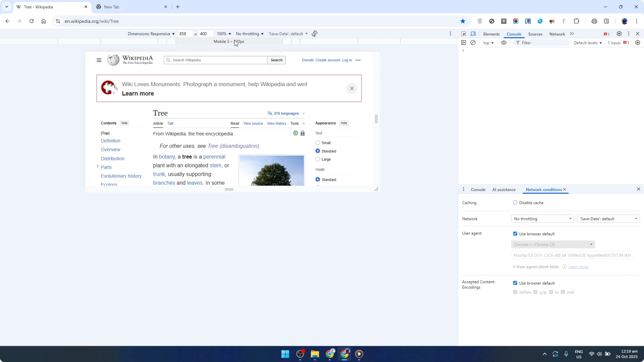Select Large text size radio
644x362 pixels.
coord(317,159)
